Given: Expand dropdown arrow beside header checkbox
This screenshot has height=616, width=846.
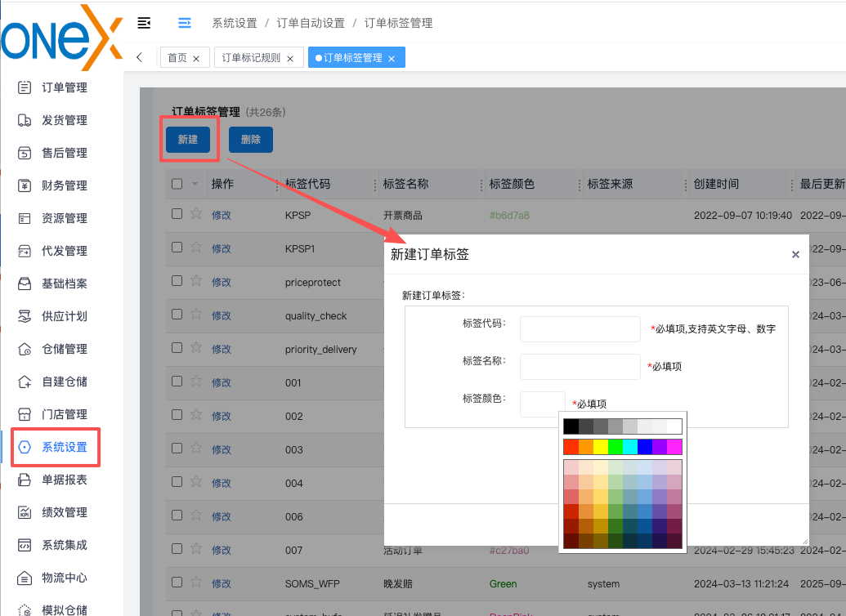Looking at the screenshot, I should (195, 185).
